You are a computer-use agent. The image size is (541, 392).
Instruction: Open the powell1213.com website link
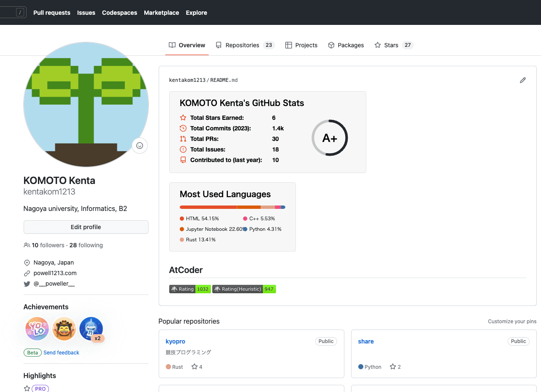(x=55, y=273)
